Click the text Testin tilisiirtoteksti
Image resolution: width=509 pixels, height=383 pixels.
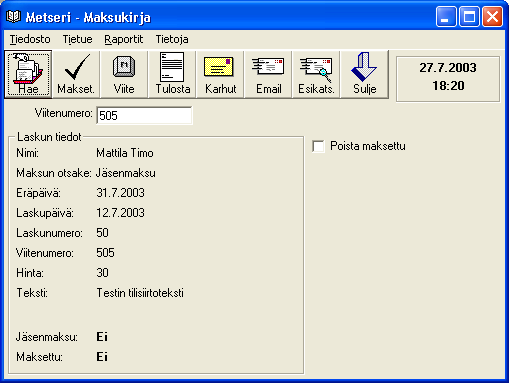point(140,293)
